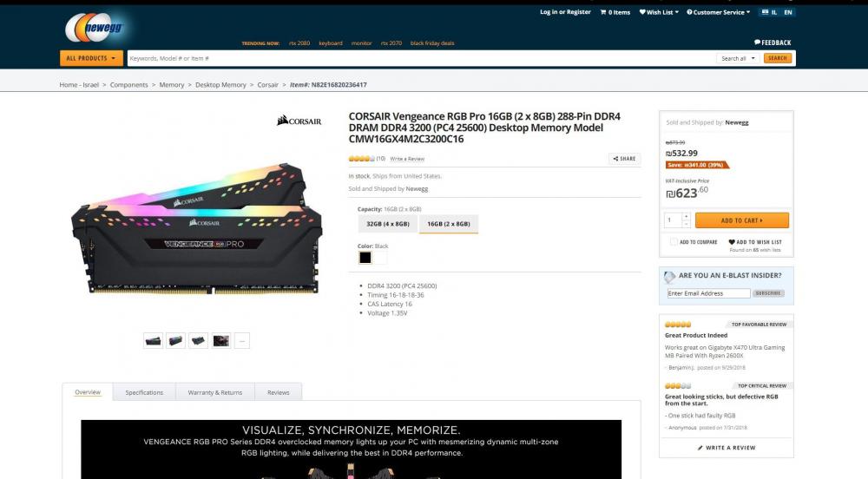Open the Warranty & Returns tab

(x=214, y=392)
